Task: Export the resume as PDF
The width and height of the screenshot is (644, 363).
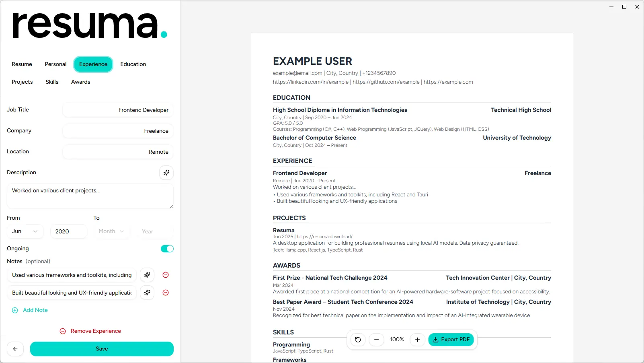Action: 451,340
